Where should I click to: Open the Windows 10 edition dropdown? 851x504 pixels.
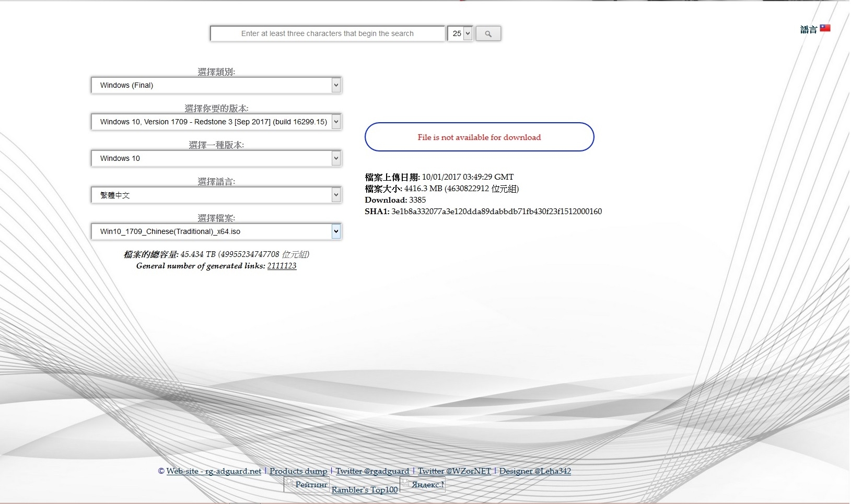click(x=216, y=158)
